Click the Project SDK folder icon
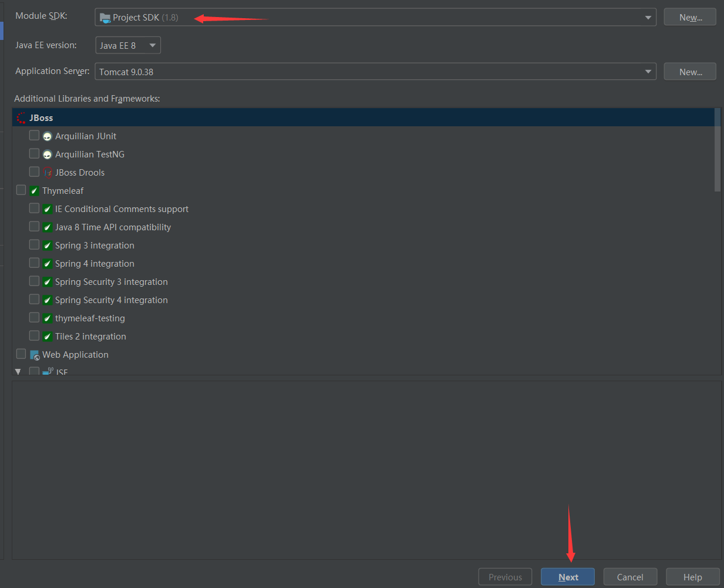The image size is (724, 588). pos(105,18)
